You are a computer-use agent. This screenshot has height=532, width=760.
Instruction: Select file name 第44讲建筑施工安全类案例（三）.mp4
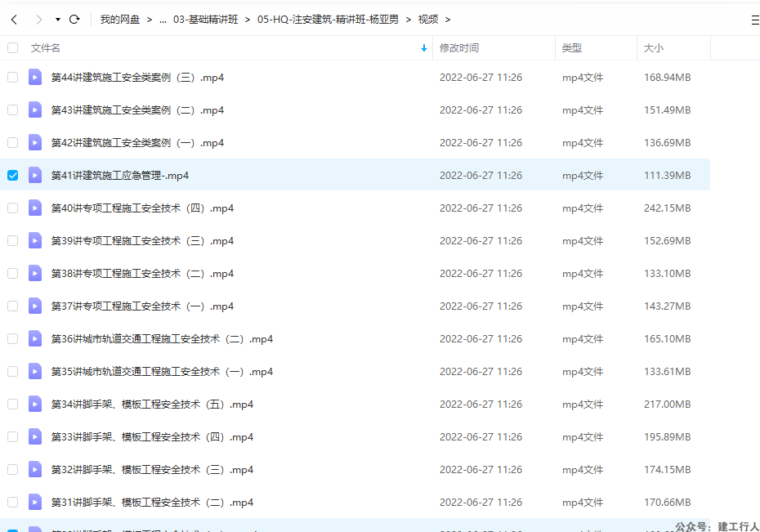pos(137,78)
